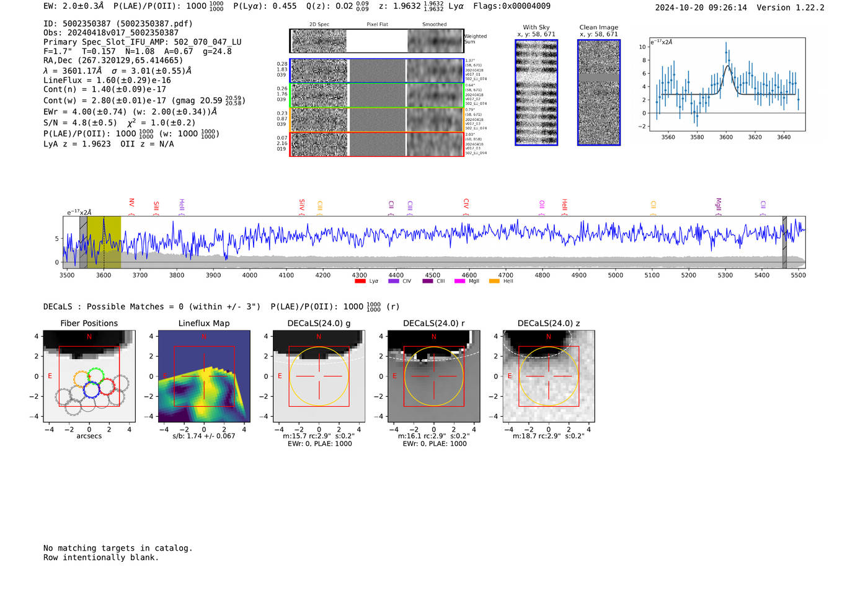Viewport: 868px width, 591px height.
Task: Open the Fiber Positions panel
Action: coord(89,376)
